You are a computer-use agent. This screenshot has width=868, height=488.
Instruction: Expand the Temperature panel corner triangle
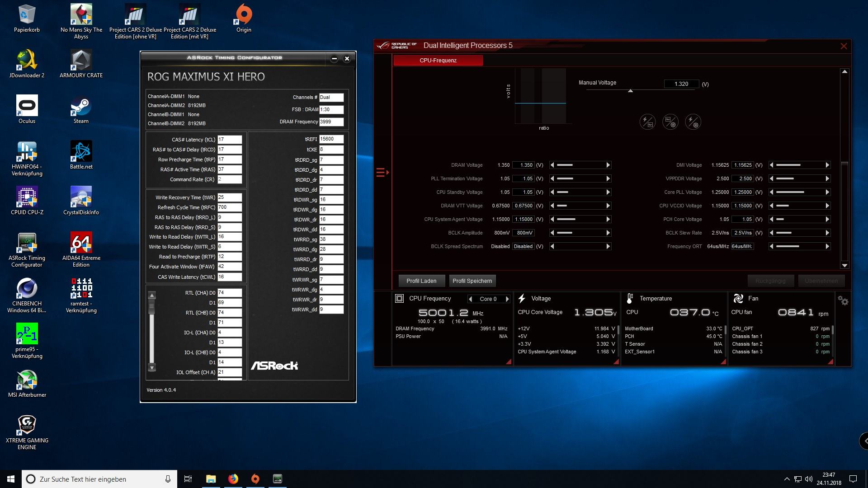[723, 361]
